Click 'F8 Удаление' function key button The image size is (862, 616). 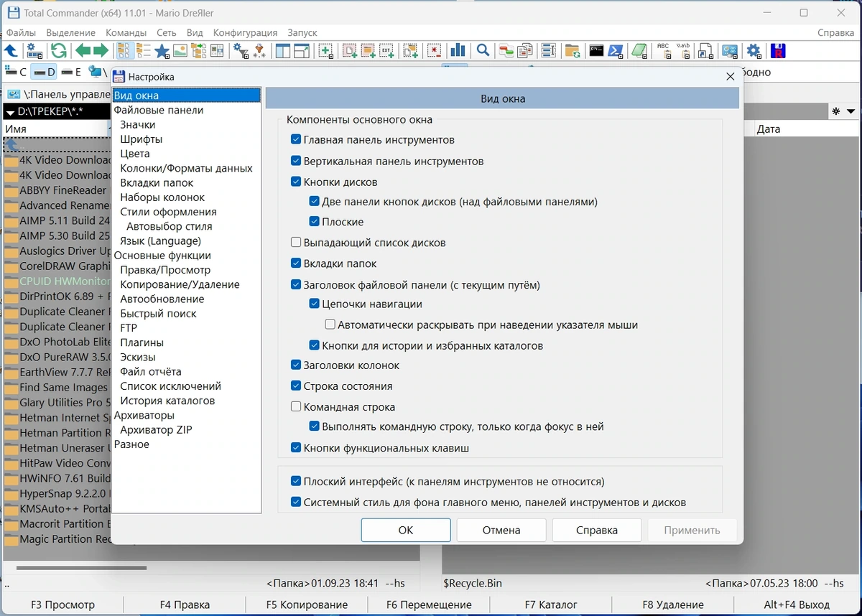[x=673, y=605]
